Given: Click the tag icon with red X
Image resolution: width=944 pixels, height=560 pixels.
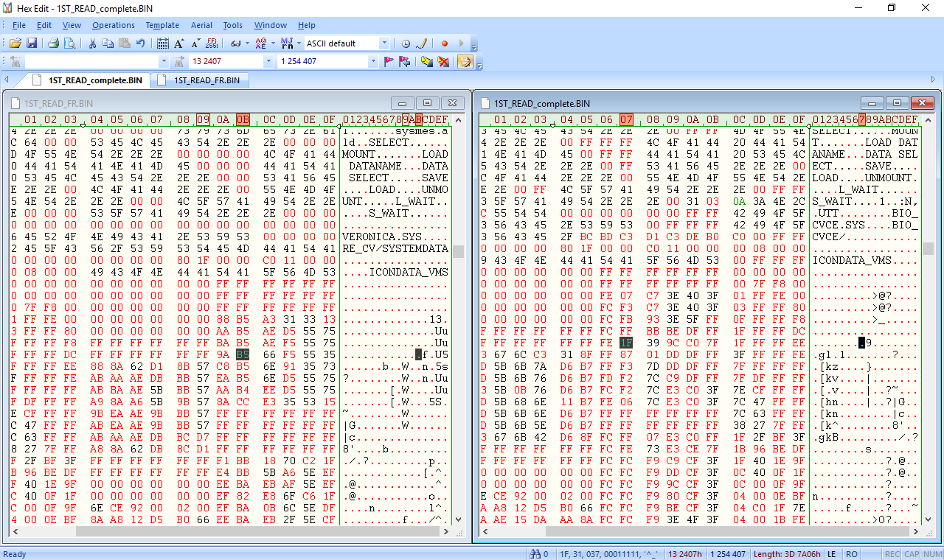Looking at the screenshot, I should [443, 61].
